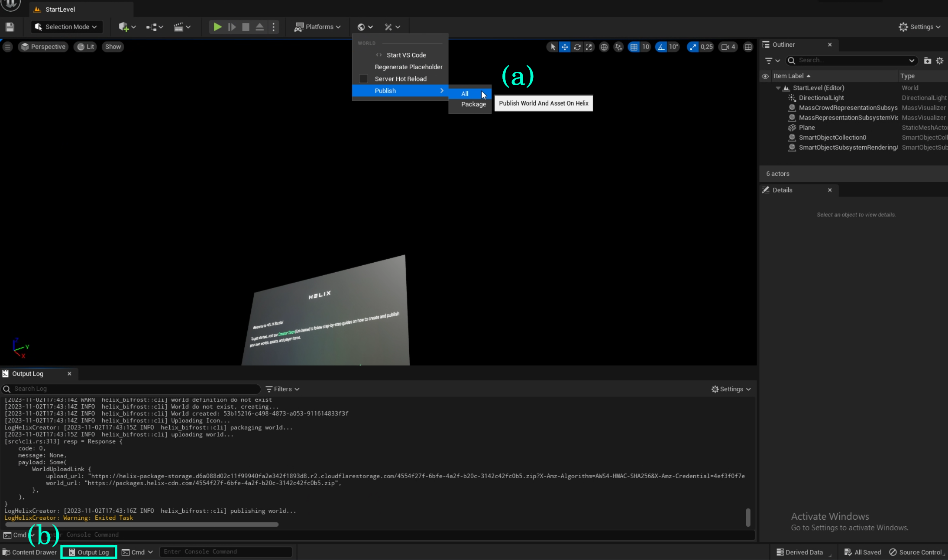The image size is (948, 560).
Task: Open Outliner settings gear icon
Action: pos(939,61)
